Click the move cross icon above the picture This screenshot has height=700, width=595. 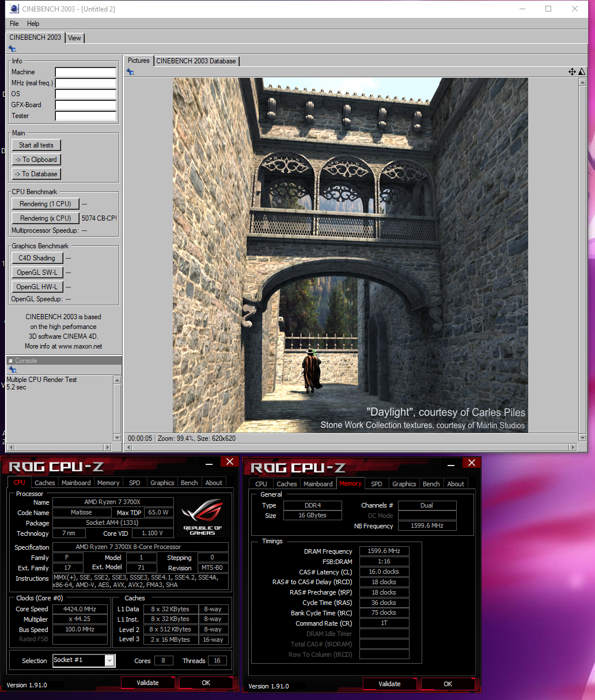(572, 72)
